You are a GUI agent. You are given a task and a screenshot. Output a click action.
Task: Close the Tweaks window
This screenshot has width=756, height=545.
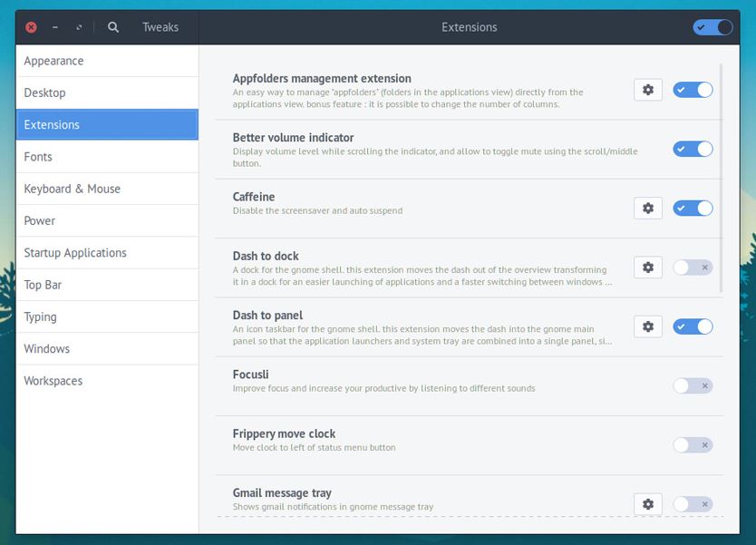pyautogui.click(x=31, y=27)
